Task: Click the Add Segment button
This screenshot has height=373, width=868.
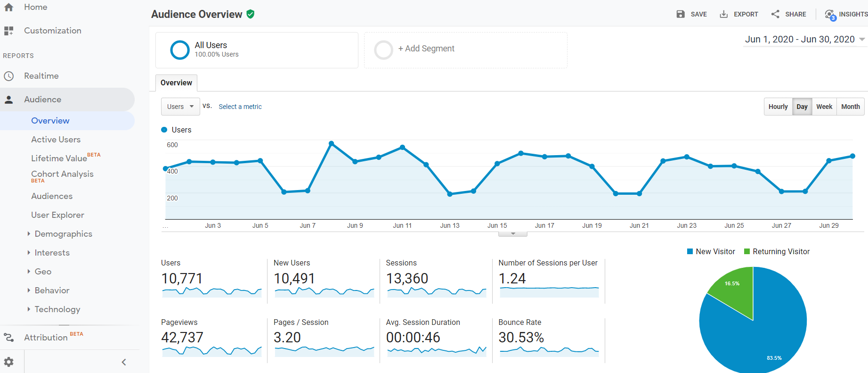Action: [x=426, y=49]
